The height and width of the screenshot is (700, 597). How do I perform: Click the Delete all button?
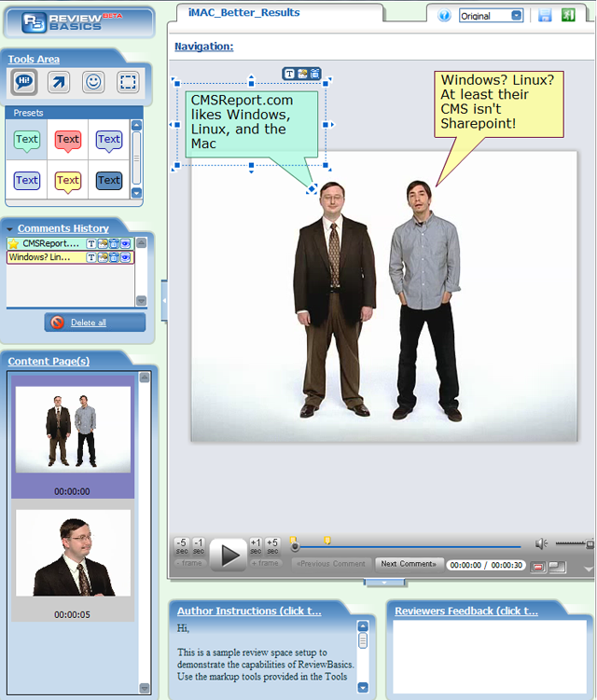[x=95, y=323]
